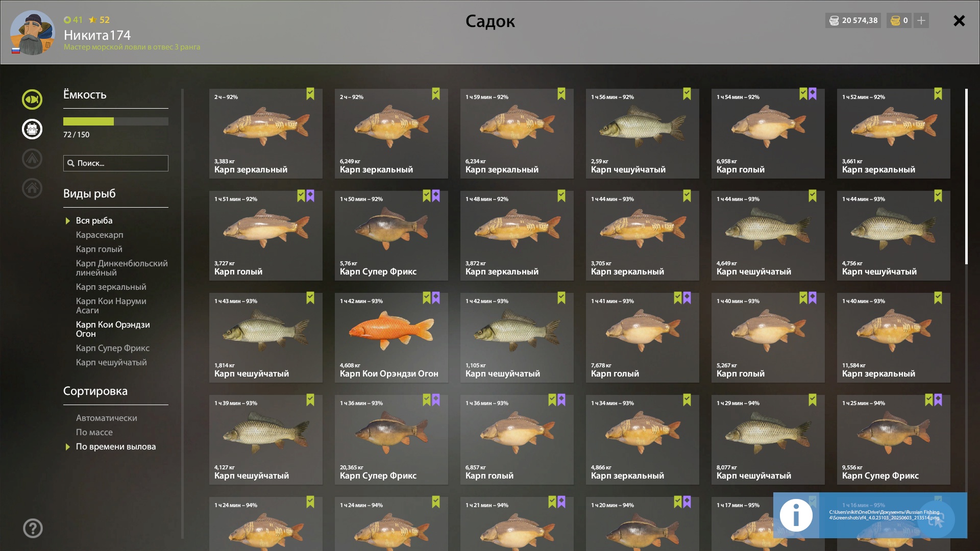Select sorting Автоматически
Image resolution: width=980 pixels, height=551 pixels.
tap(107, 418)
